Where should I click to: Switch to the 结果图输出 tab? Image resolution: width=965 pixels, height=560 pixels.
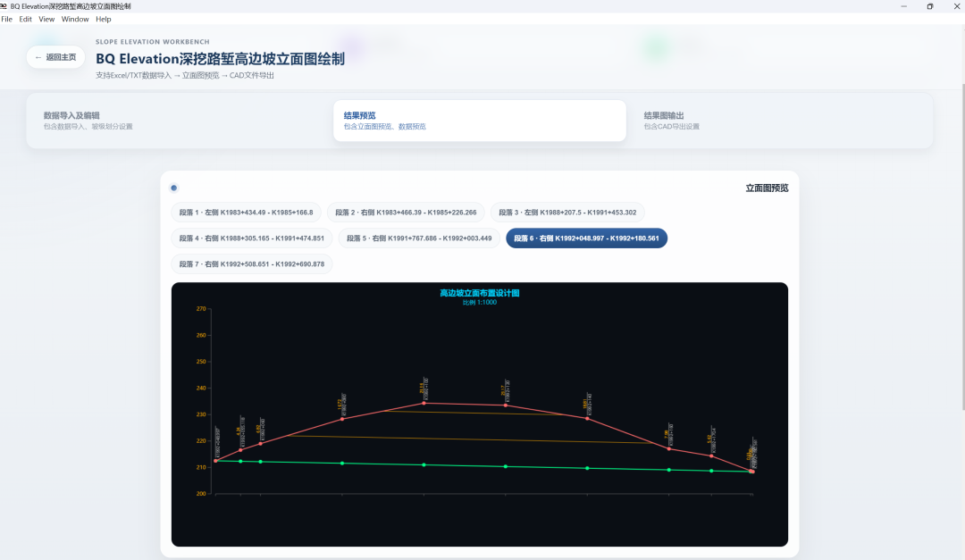(780, 121)
